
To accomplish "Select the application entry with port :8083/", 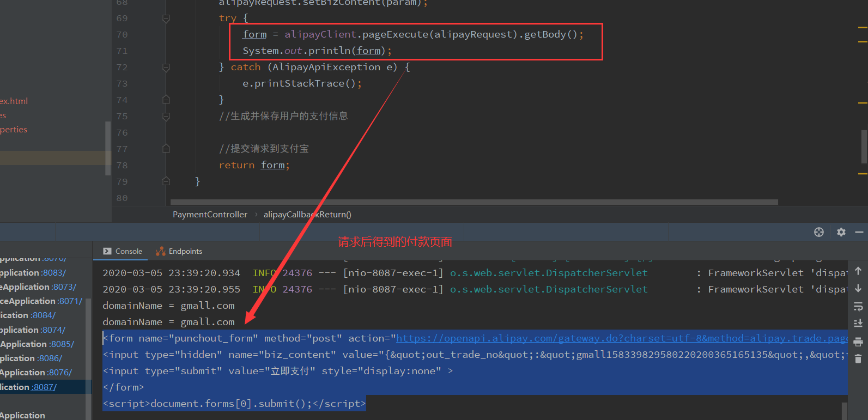I will tap(33, 272).
